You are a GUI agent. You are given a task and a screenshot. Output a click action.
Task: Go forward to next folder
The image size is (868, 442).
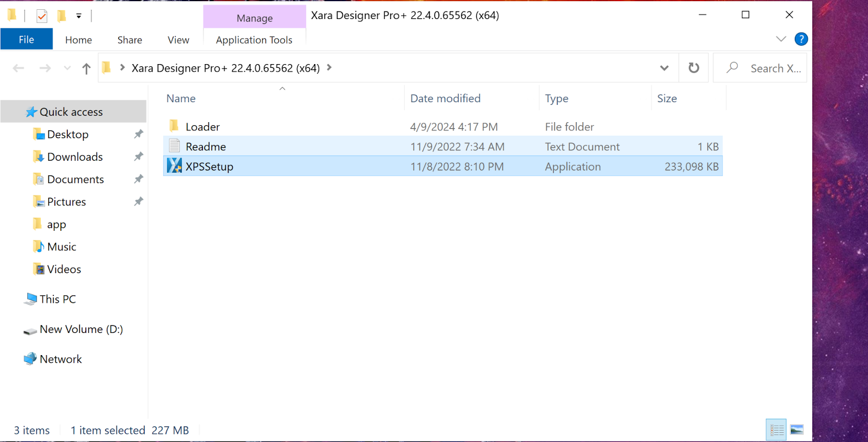[x=45, y=68]
